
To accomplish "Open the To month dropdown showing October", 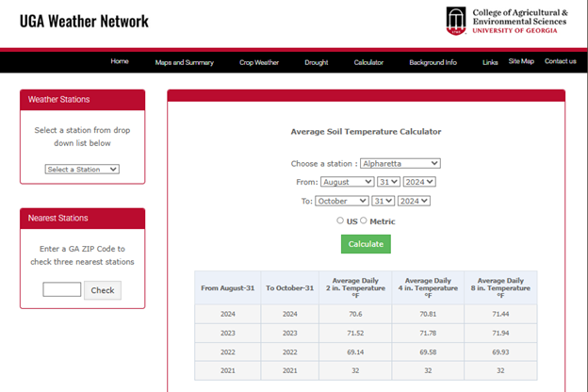I will click(342, 201).
